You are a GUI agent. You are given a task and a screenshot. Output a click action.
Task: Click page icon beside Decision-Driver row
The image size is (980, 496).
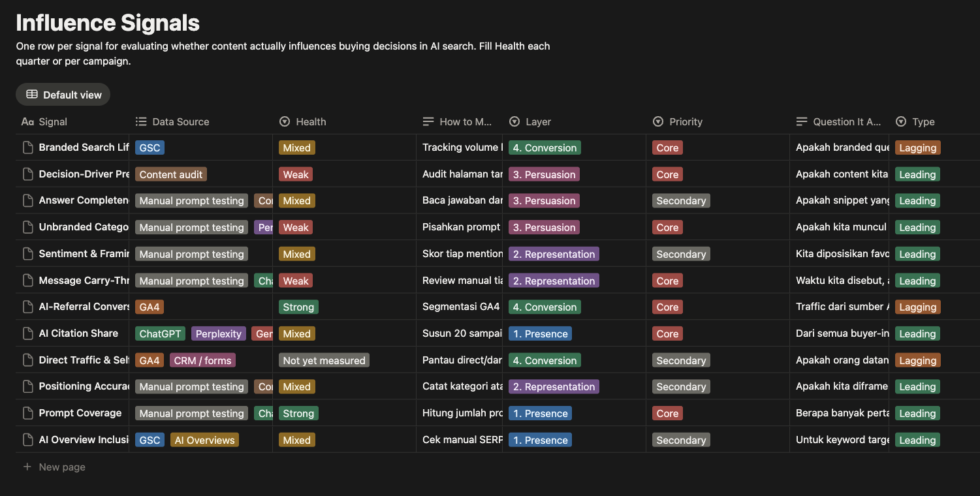point(27,174)
